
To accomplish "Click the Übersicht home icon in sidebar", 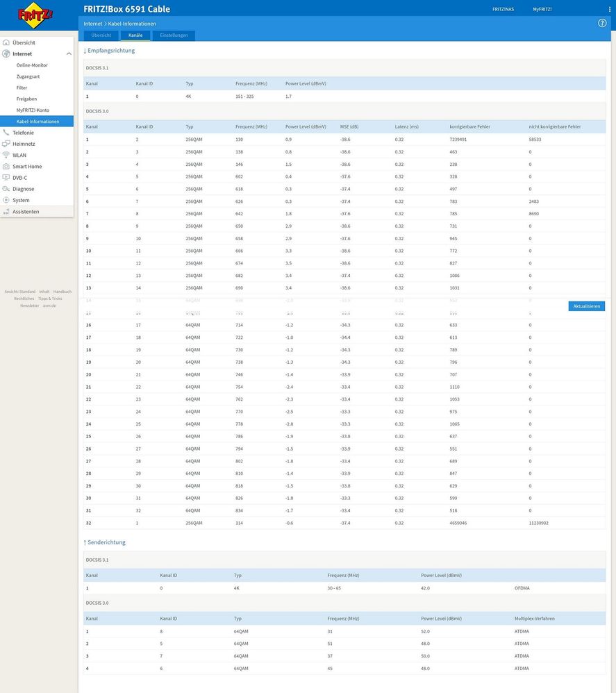I will click(x=6, y=42).
